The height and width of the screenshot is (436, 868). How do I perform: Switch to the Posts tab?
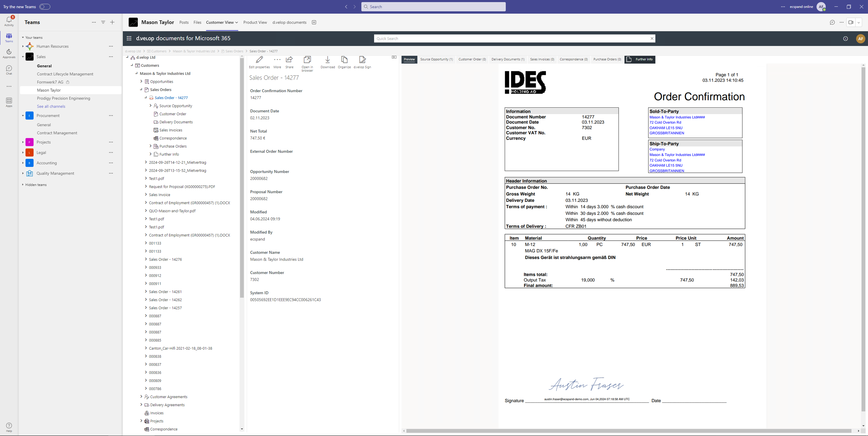click(184, 22)
